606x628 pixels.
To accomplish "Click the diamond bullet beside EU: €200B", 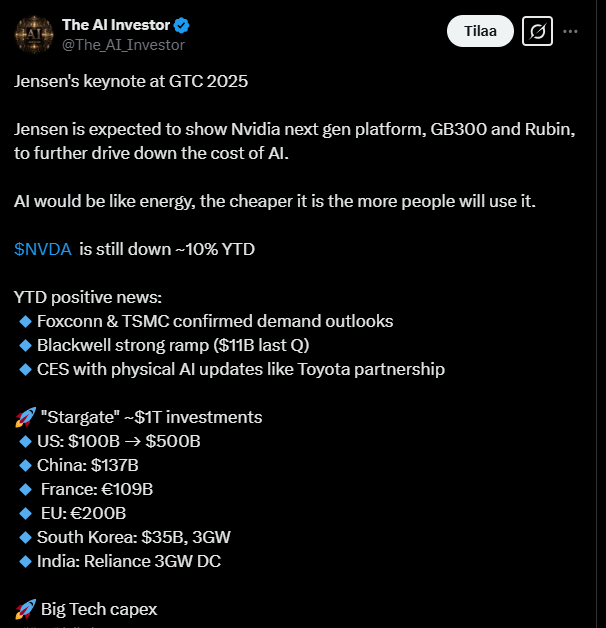I will (x=25, y=513).
